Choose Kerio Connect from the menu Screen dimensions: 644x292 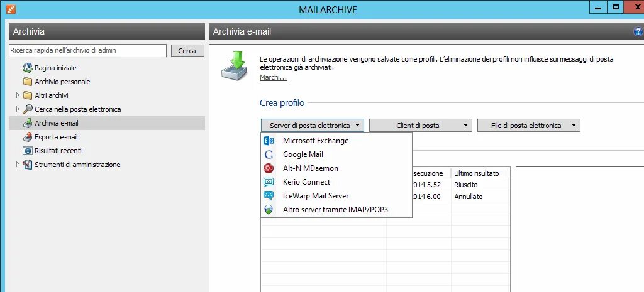pyautogui.click(x=336, y=182)
